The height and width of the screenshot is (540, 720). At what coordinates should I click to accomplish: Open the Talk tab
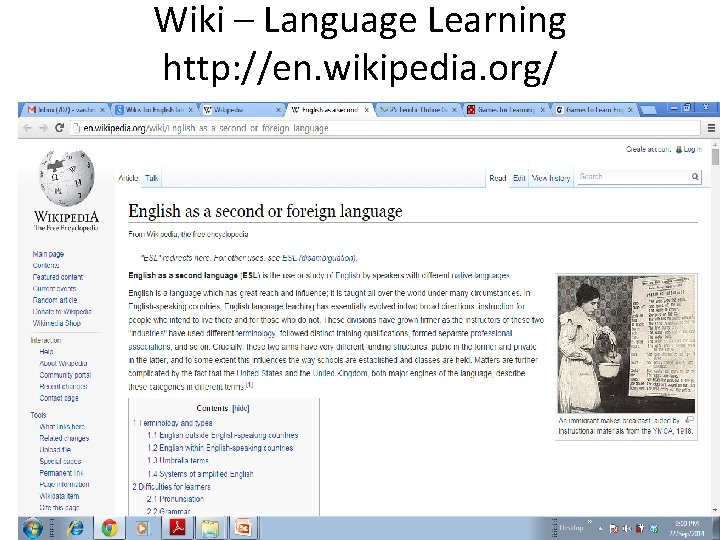tap(152, 178)
